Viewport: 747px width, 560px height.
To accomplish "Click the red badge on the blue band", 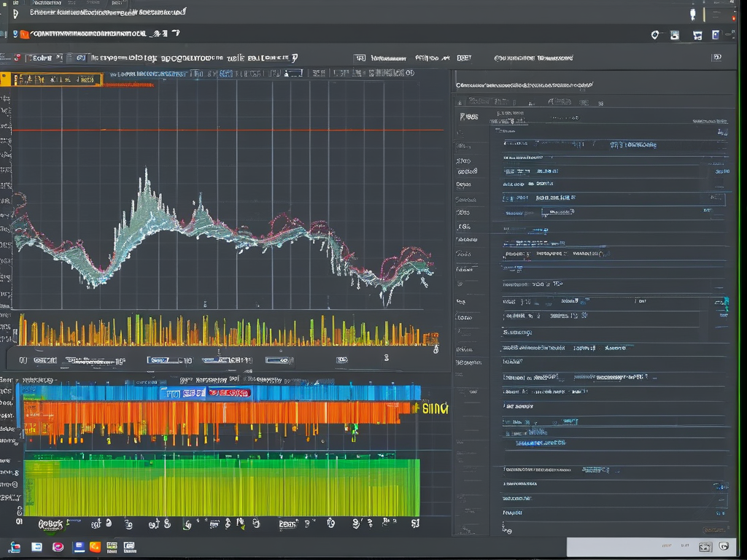I will pyautogui.click(x=230, y=393).
